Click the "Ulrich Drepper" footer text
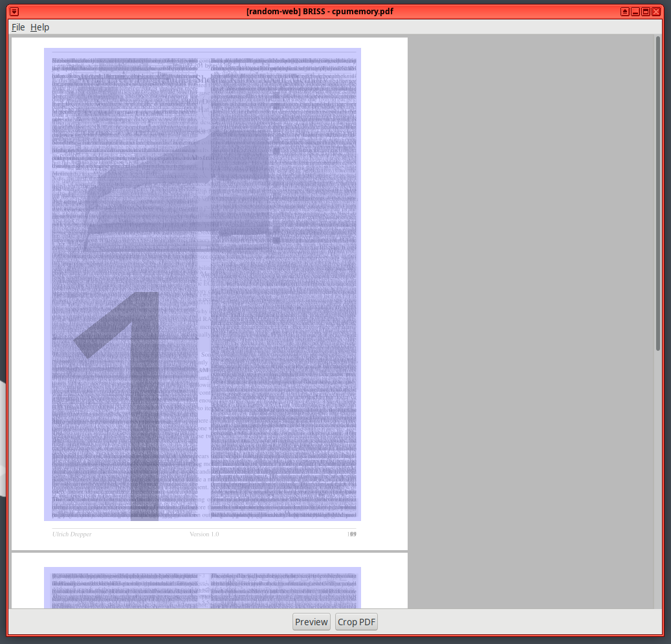 tap(72, 534)
